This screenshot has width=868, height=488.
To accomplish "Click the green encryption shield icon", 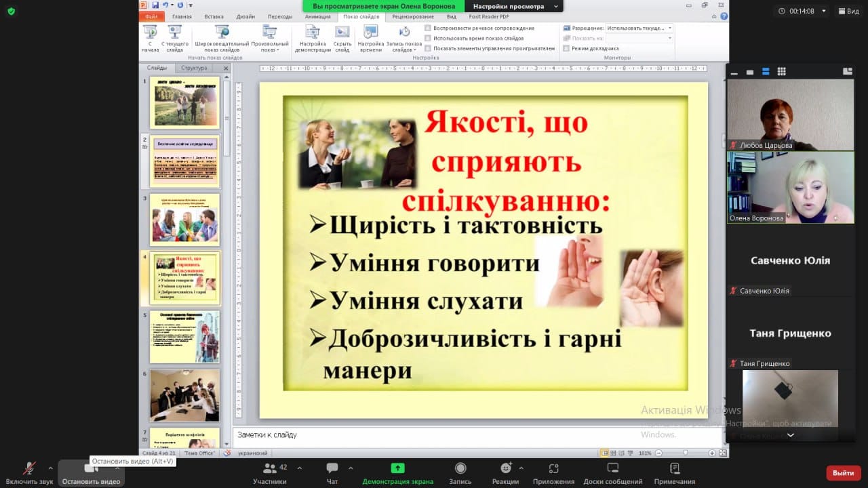I will (x=11, y=12).
